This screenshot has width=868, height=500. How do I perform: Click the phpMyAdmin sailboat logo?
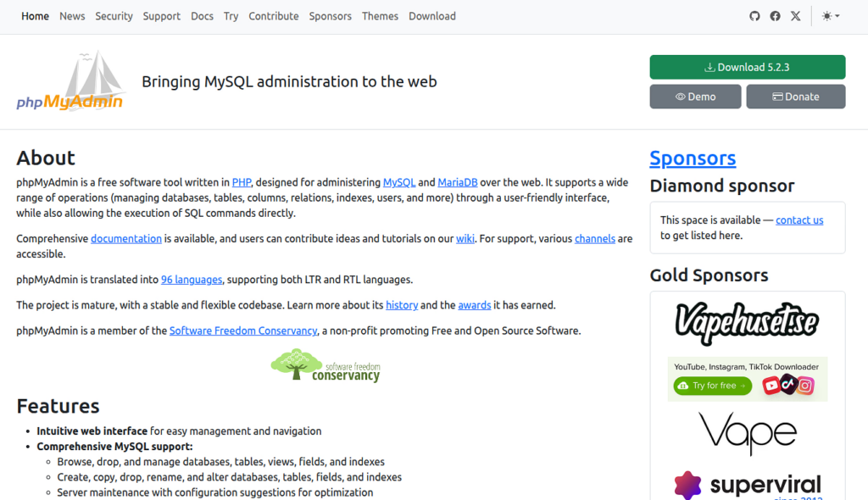71,81
